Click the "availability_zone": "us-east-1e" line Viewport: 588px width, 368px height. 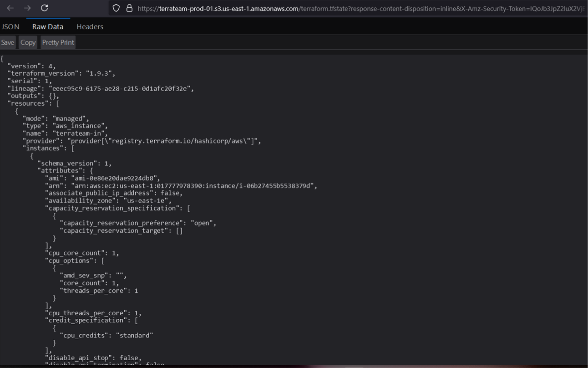tap(108, 200)
